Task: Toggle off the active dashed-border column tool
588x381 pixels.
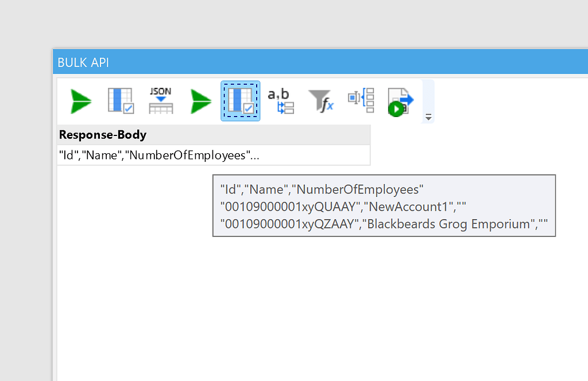Action: [240, 101]
